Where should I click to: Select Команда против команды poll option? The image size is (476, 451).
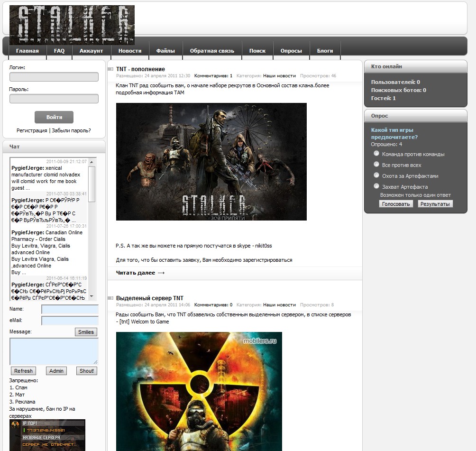(376, 153)
